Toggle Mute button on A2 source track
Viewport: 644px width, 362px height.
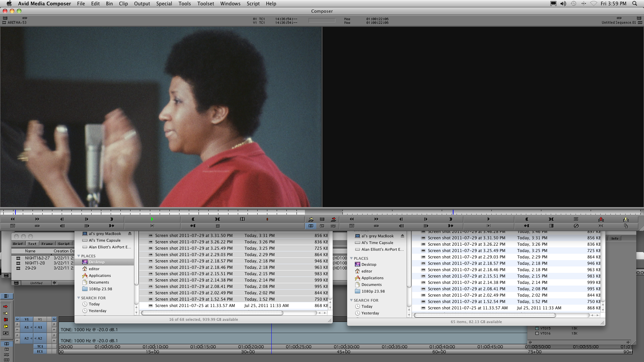17,341
